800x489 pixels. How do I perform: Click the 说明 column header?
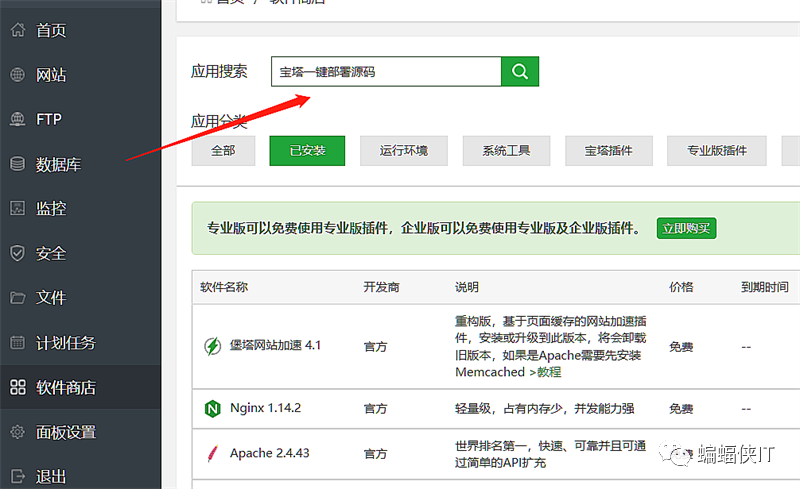coord(467,287)
